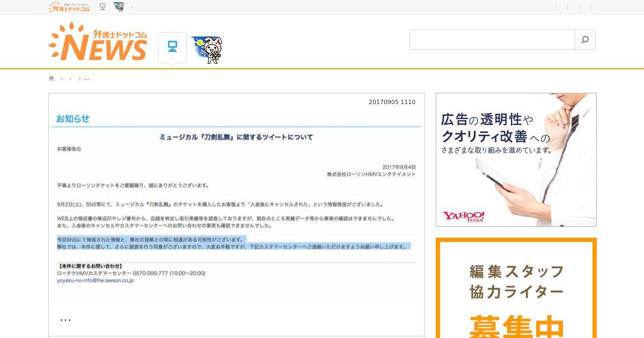The width and height of the screenshot is (644, 338).
Task: Select the blue monitor icon tab in header
Action: pos(172,47)
